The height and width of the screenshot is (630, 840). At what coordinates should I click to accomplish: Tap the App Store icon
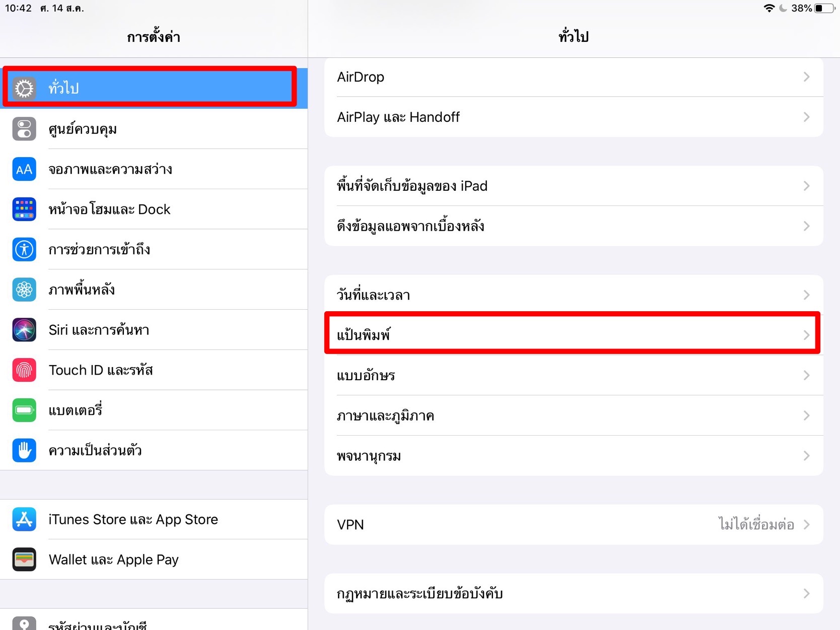[24, 519]
